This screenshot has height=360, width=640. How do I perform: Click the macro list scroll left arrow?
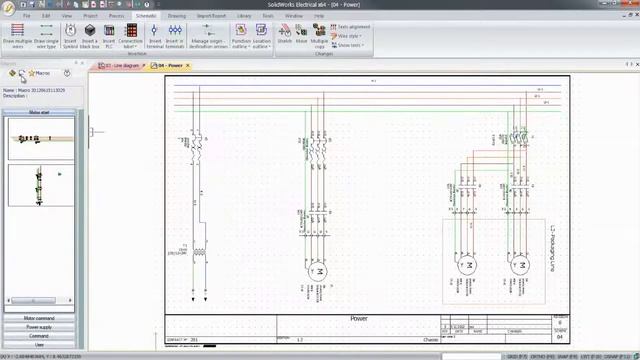click(9, 300)
